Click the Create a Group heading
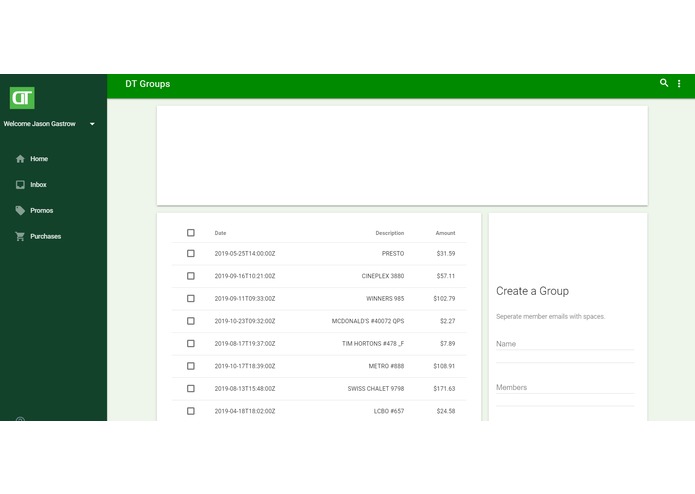Image resolution: width=695 pixels, height=494 pixels. coord(532,291)
